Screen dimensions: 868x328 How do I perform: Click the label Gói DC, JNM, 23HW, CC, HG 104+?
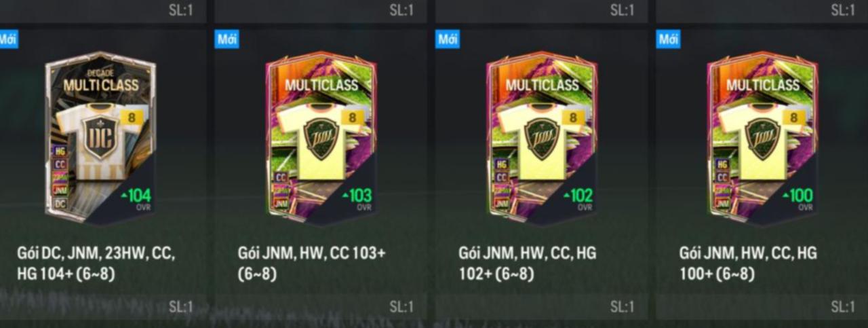coord(96,263)
